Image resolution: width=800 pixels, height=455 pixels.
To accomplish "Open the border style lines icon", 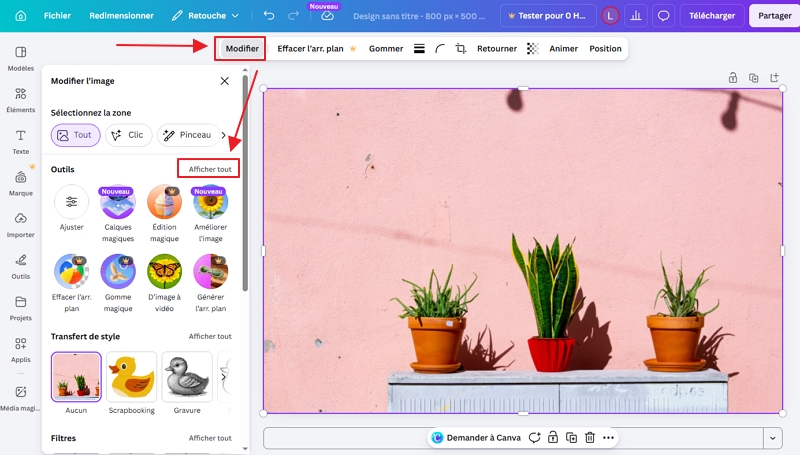I will click(x=419, y=48).
